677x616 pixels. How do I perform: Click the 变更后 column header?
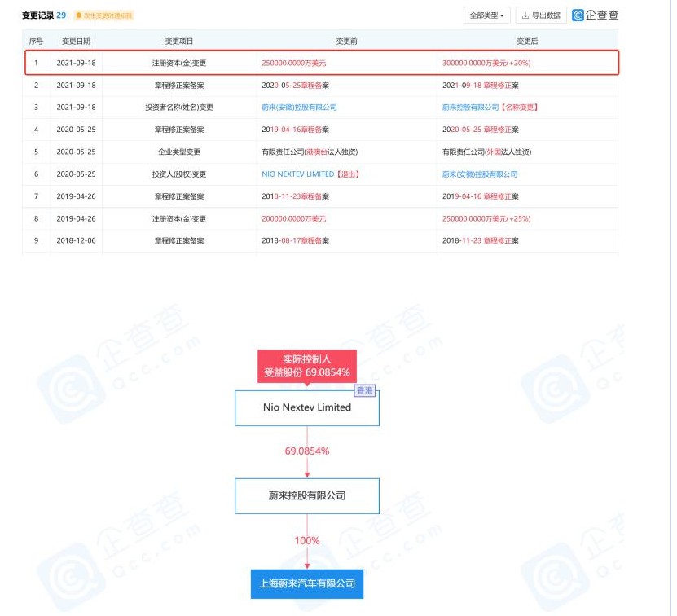(527, 41)
